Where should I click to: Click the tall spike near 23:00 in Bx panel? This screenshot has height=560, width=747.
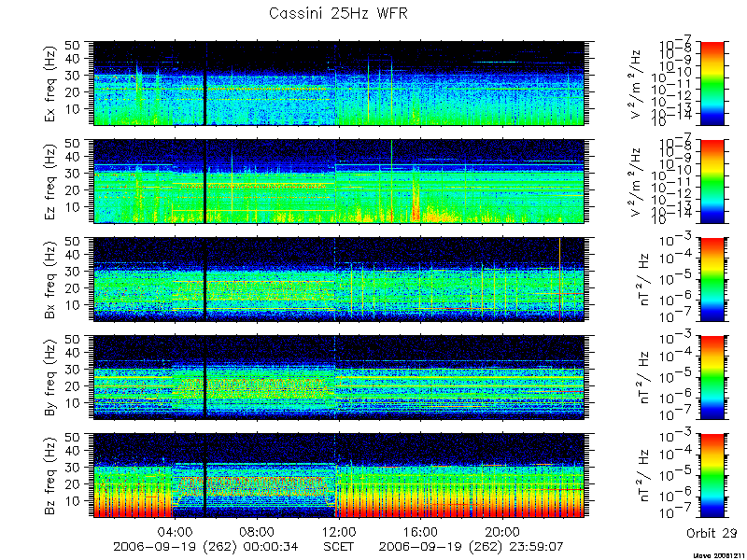point(559,279)
